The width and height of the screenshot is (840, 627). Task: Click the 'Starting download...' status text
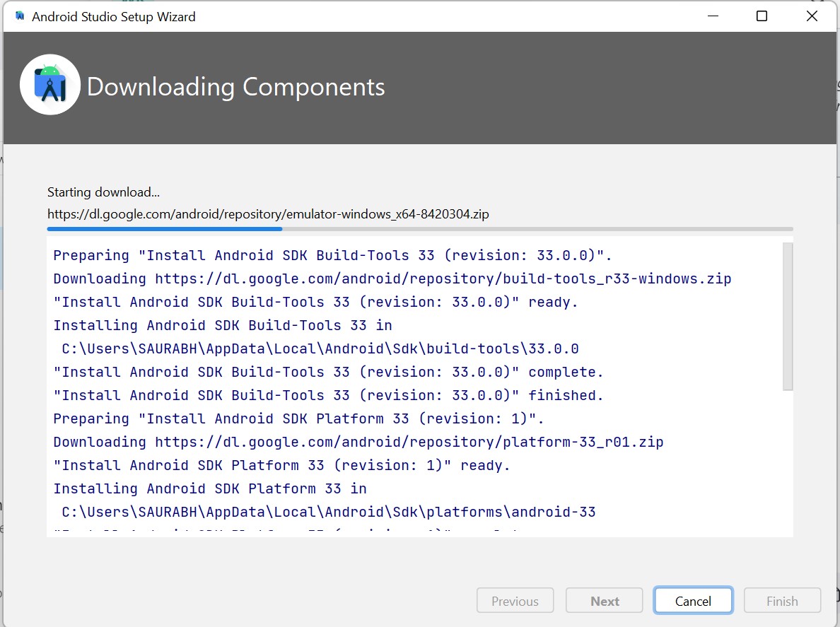(103, 192)
